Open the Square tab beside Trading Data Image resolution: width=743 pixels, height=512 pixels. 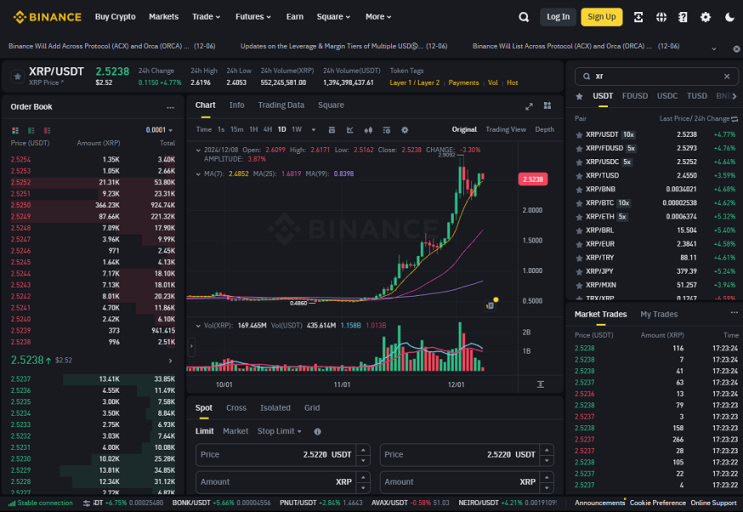pyautogui.click(x=331, y=105)
